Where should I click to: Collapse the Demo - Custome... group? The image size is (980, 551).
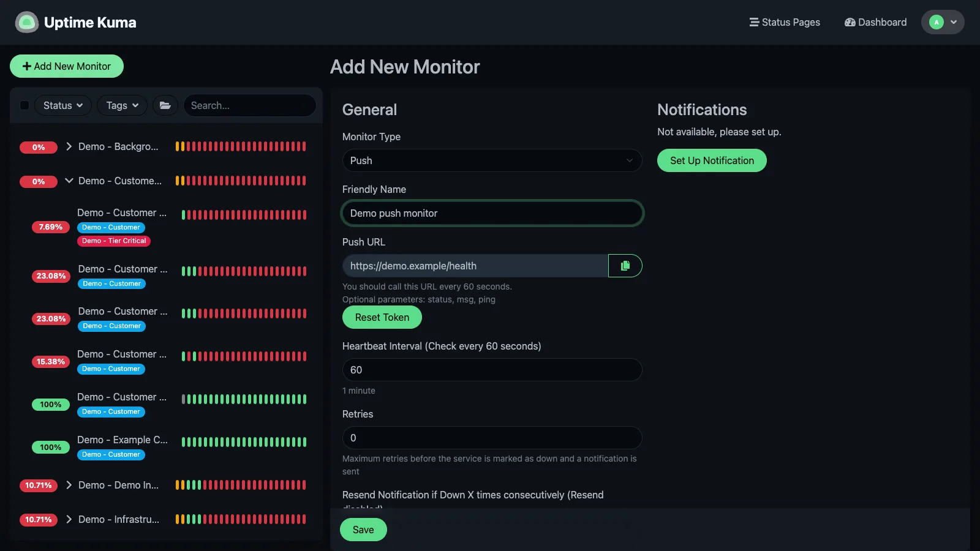(x=69, y=181)
